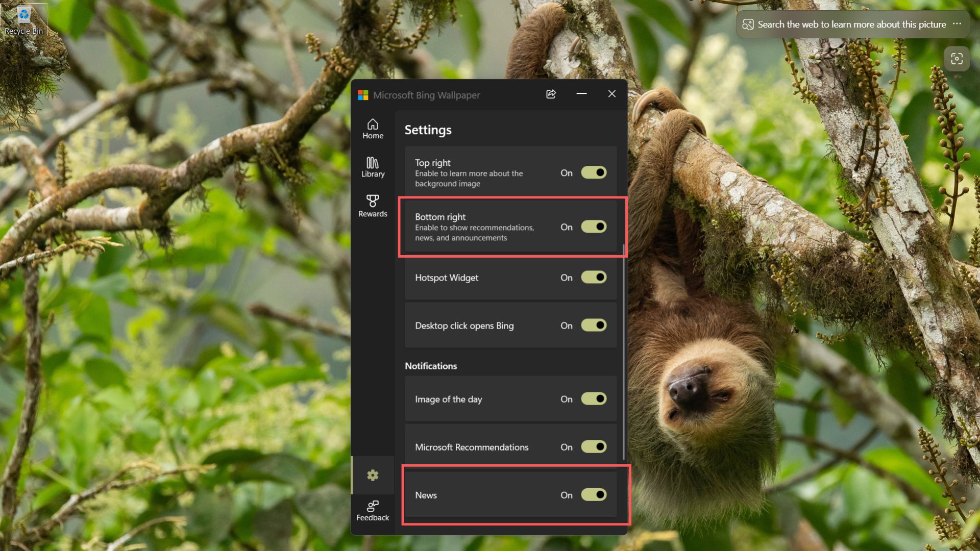Turn off Image of the day notifications

click(594, 399)
